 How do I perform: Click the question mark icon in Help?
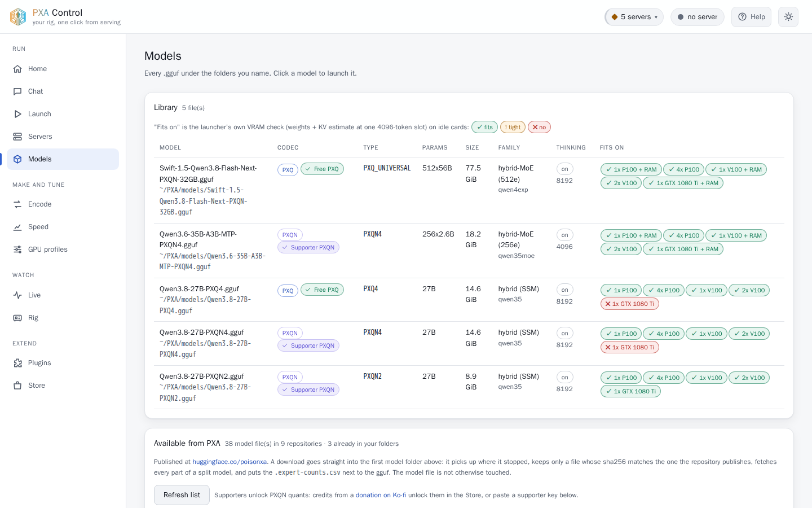pos(743,17)
